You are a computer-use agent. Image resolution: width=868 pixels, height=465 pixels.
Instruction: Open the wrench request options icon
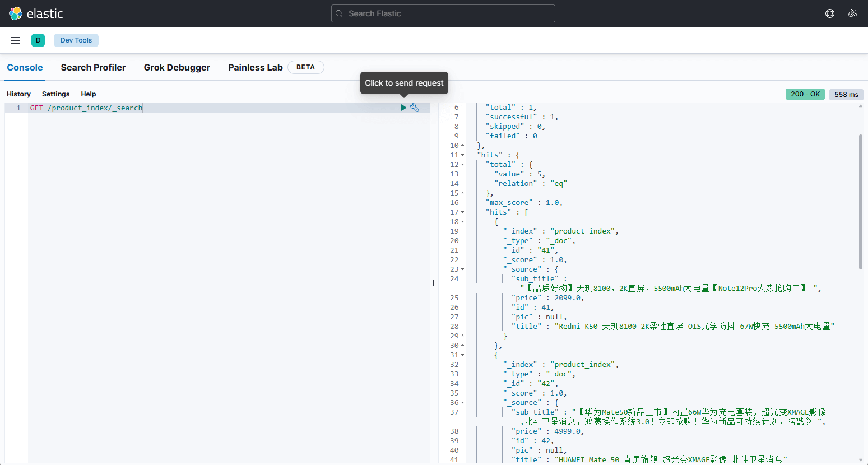[x=415, y=108]
